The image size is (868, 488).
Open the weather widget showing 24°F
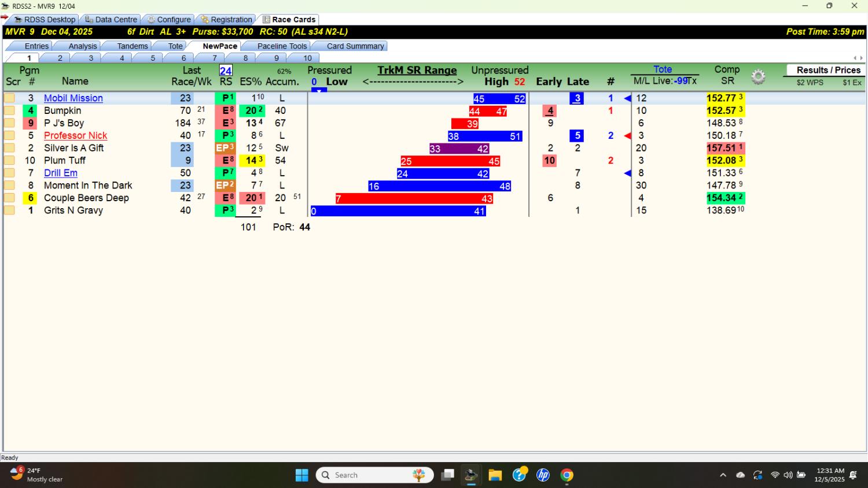click(36, 475)
